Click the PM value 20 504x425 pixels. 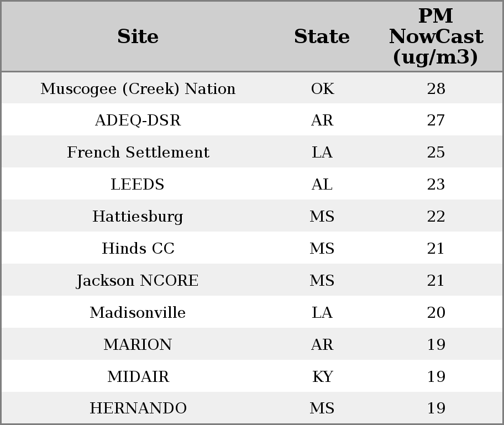pos(436,312)
